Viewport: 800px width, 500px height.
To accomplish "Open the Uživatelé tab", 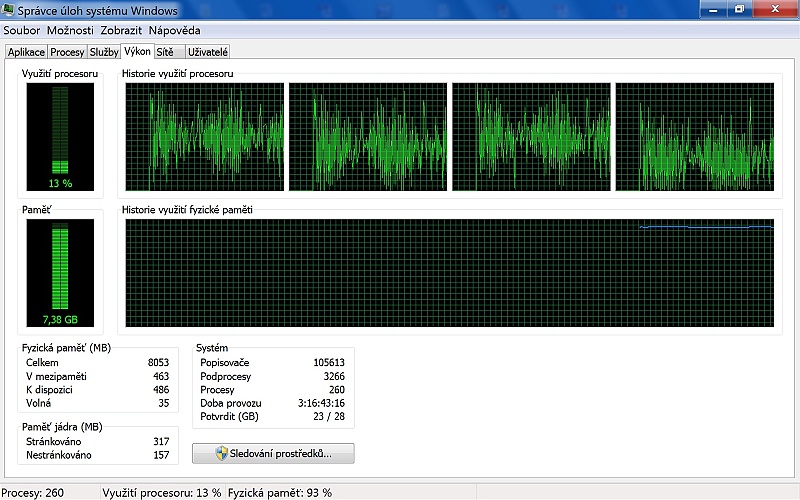I will 208,52.
